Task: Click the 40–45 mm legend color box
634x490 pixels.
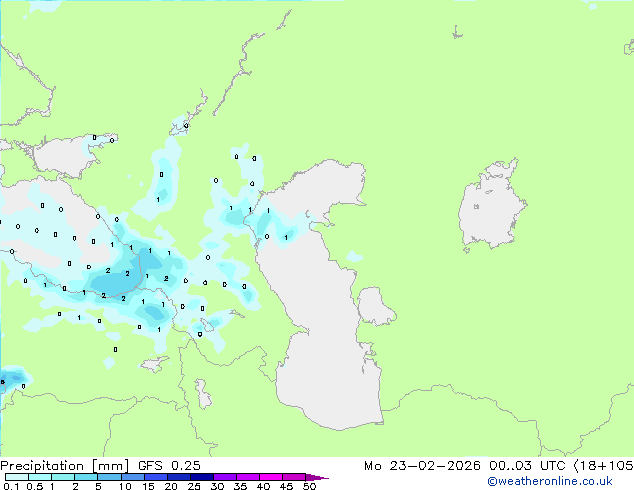Action: pyautogui.click(x=271, y=477)
